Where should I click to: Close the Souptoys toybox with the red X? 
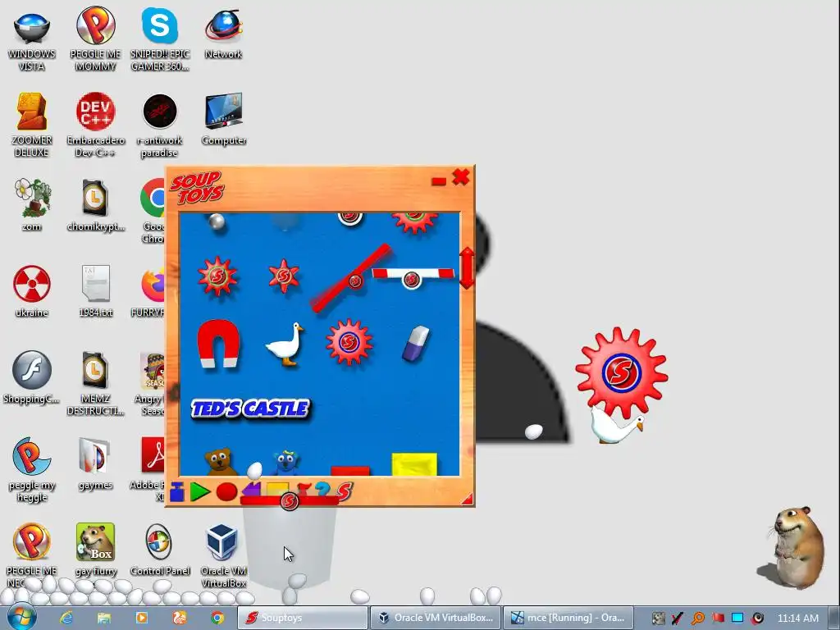[x=461, y=177]
